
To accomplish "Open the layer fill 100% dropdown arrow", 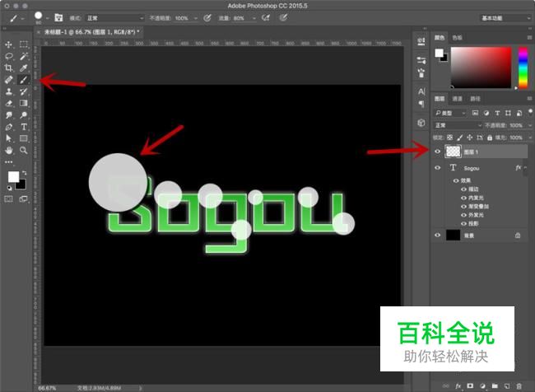I will click(530, 138).
